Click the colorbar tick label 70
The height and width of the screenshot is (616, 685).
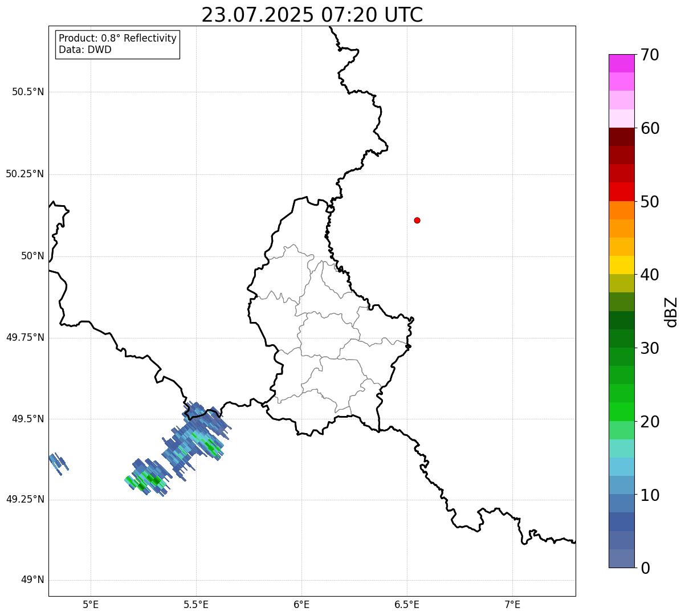(x=650, y=55)
